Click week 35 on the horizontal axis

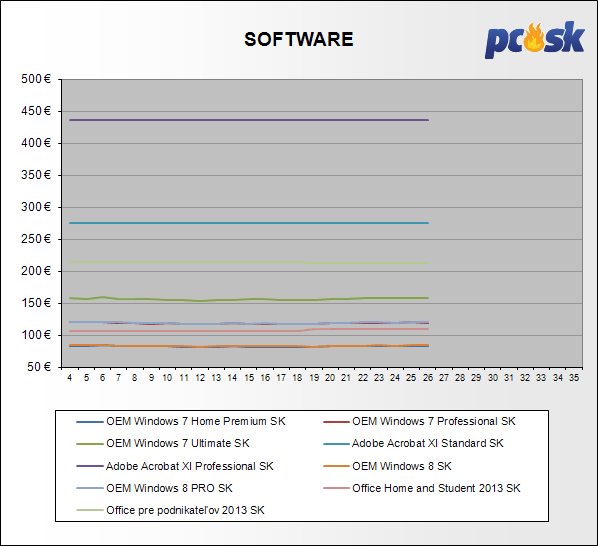[x=574, y=378]
